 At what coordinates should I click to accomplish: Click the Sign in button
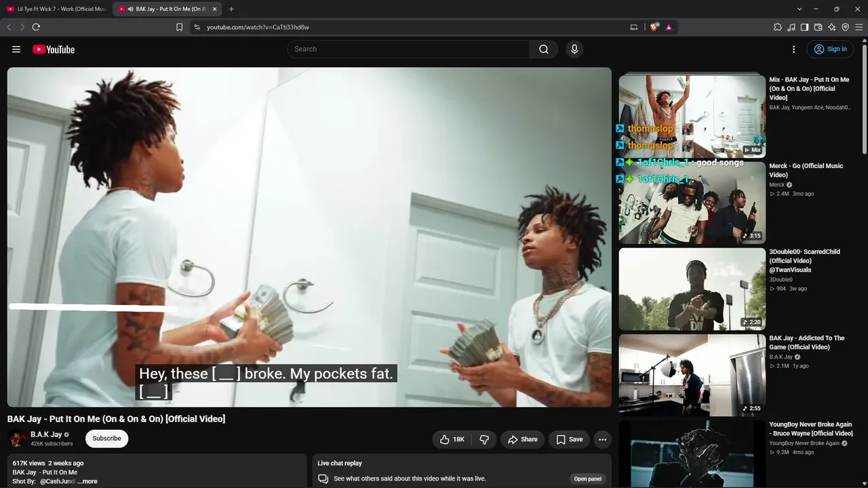pyautogui.click(x=830, y=49)
